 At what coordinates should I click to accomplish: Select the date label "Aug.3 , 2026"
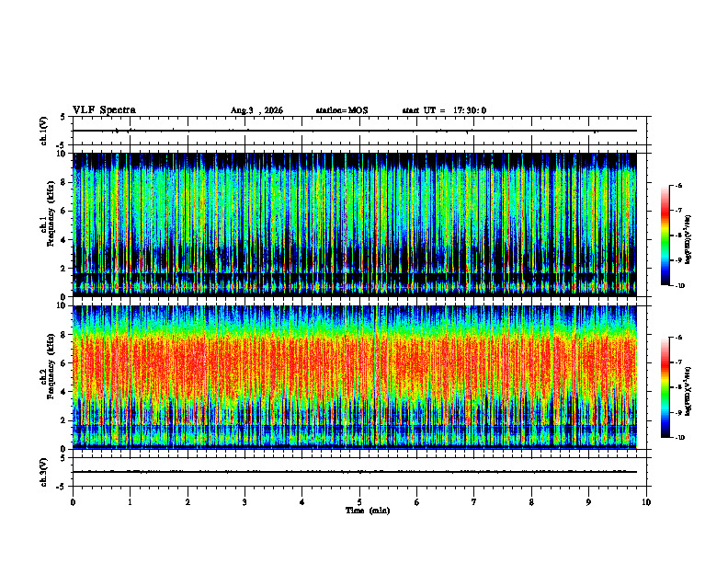[256, 110]
